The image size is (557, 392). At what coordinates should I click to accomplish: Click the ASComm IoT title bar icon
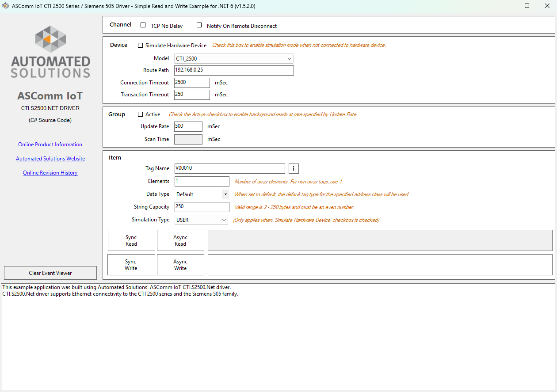[x=6, y=6]
